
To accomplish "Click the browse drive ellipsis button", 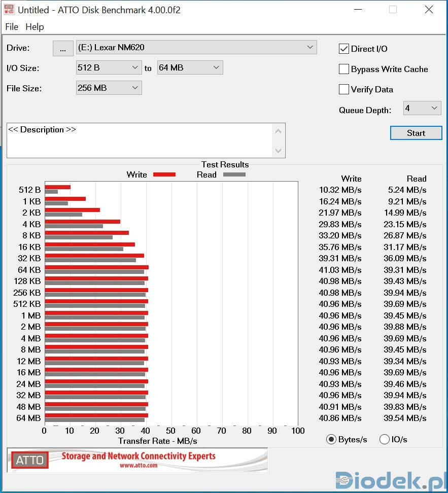I will pos(63,48).
